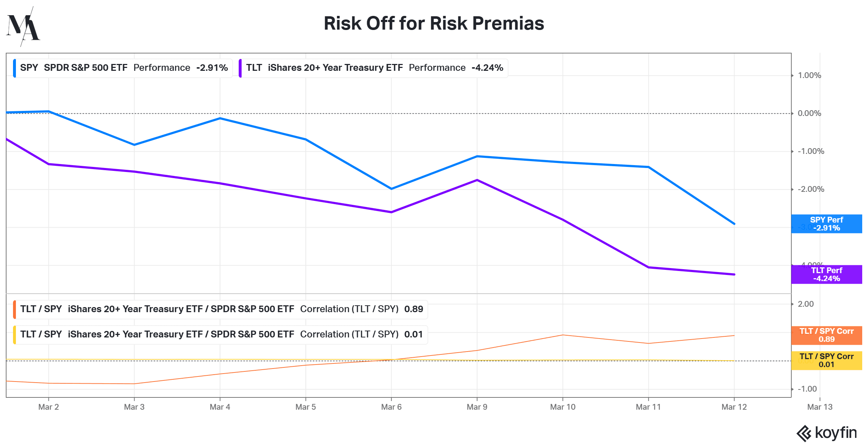This screenshot has width=868, height=448.
Task: Select the Correlation 0.89 legend entry
Action: pos(221,310)
